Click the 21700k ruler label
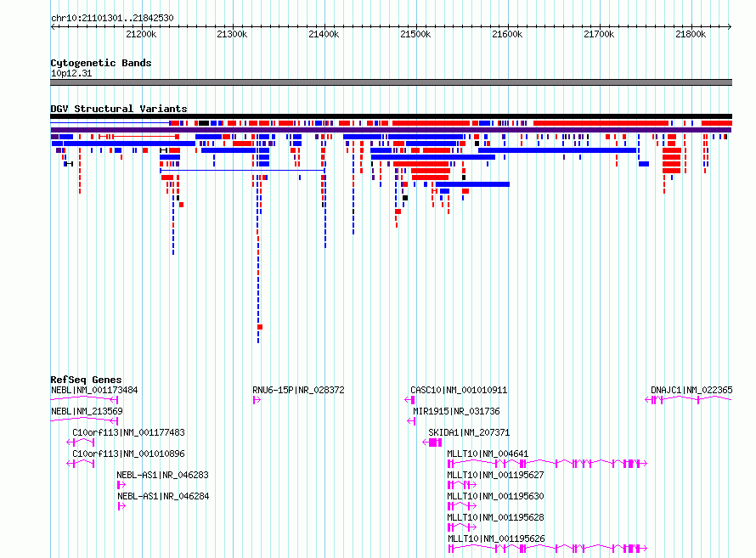Screen dimensions: 756x558 point(598,34)
